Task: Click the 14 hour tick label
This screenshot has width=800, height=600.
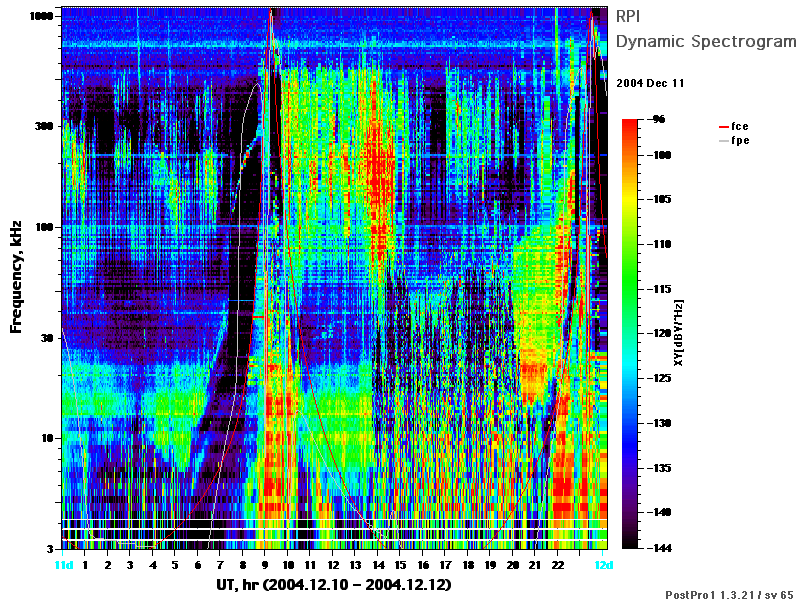Action: point(378,565)
